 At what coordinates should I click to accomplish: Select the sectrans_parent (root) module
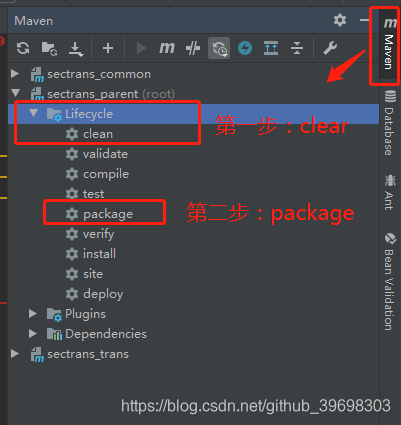coord(111,94)
